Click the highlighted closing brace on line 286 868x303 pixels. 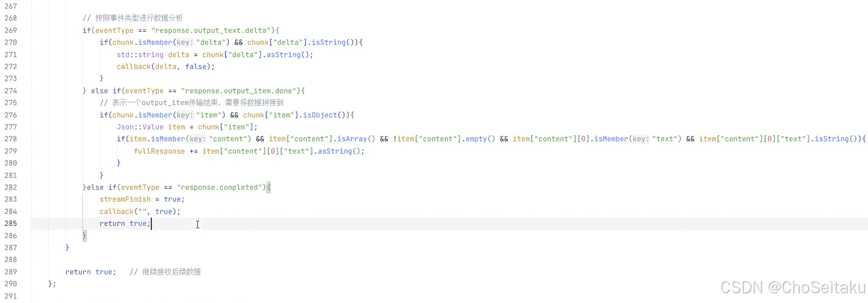point(84,236)
